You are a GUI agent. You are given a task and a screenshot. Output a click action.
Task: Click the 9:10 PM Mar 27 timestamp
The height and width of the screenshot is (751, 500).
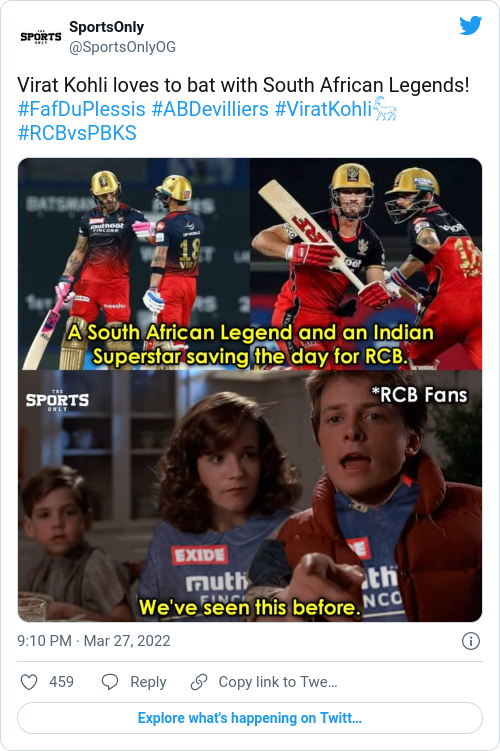click(x=94, y=641)
